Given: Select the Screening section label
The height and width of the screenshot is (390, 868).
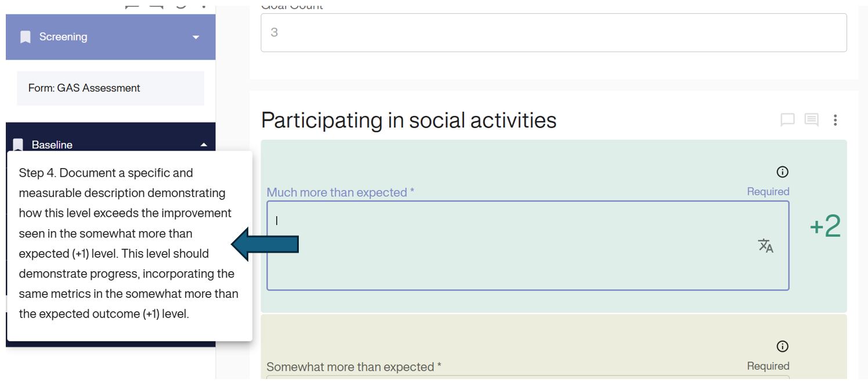Looking at the screenshot, I should (63, 37).
